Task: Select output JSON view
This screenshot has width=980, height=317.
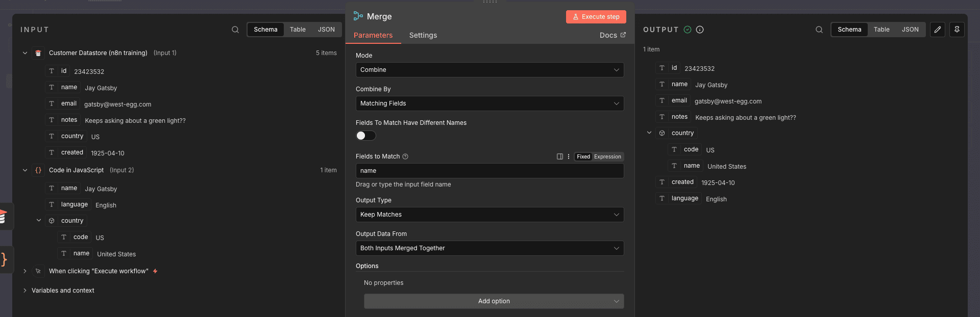Action: click(910, 30)
